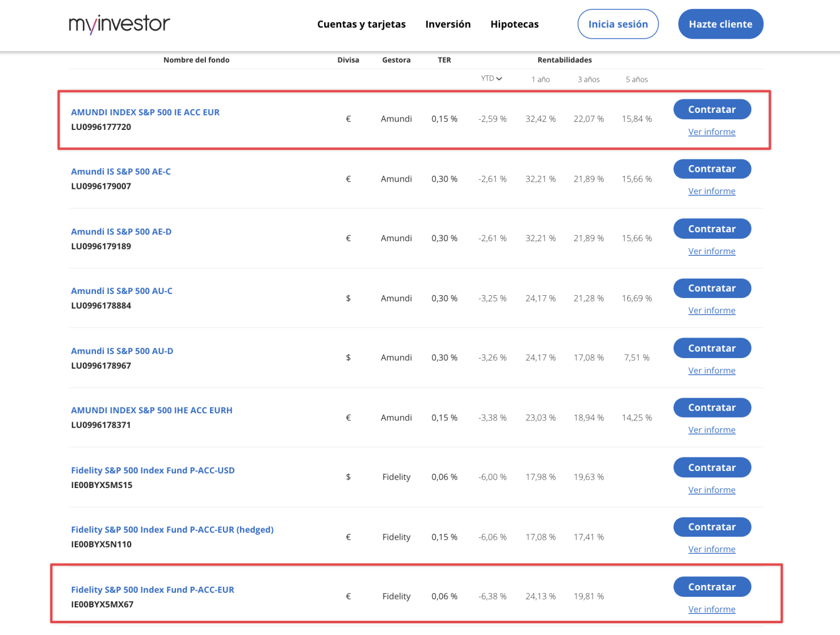This screenshot has height=635, width=840.
Task: Select the 7,51 % five-year return
Action: [637, 357]
